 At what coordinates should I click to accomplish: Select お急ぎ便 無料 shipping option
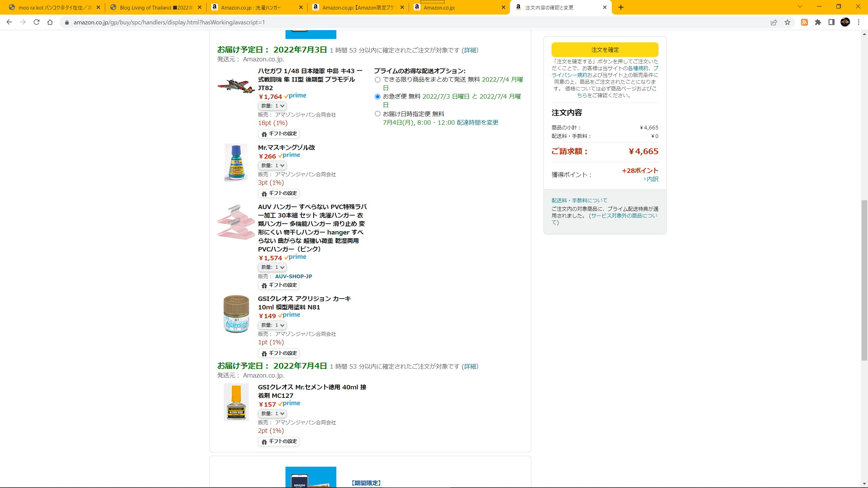[x=377, y=97]
